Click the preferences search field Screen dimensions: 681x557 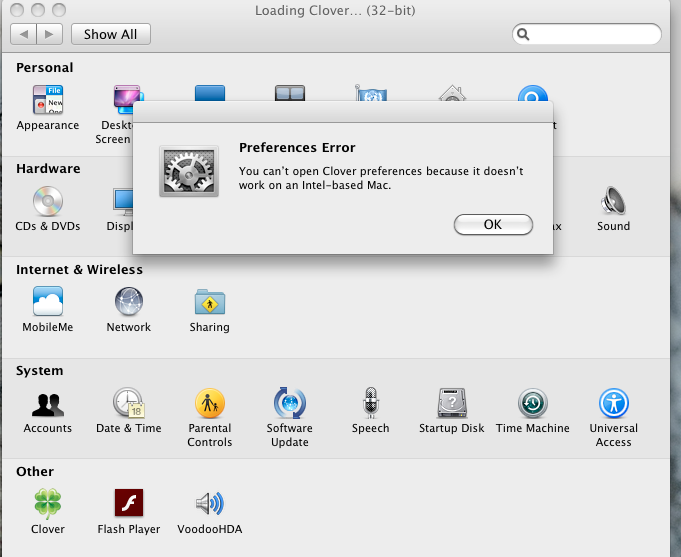coord(587,34)
